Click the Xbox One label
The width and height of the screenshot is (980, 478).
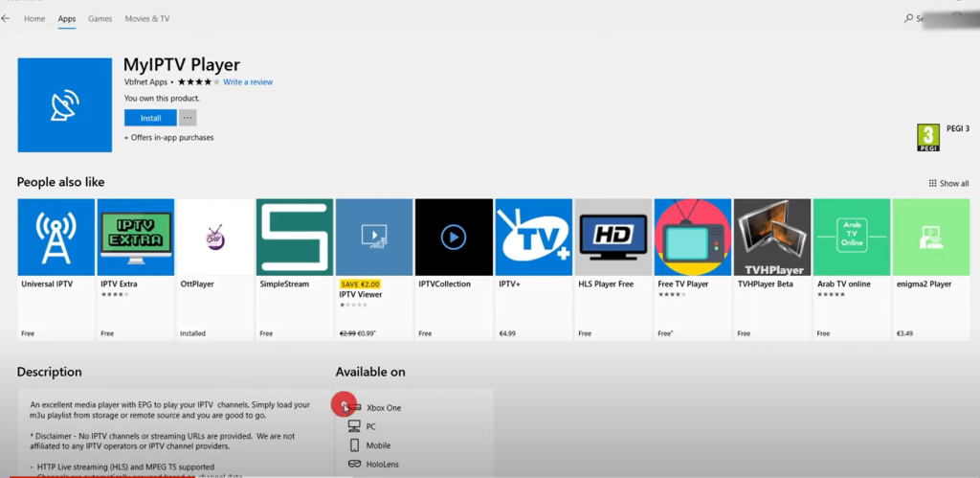[384, 408]
